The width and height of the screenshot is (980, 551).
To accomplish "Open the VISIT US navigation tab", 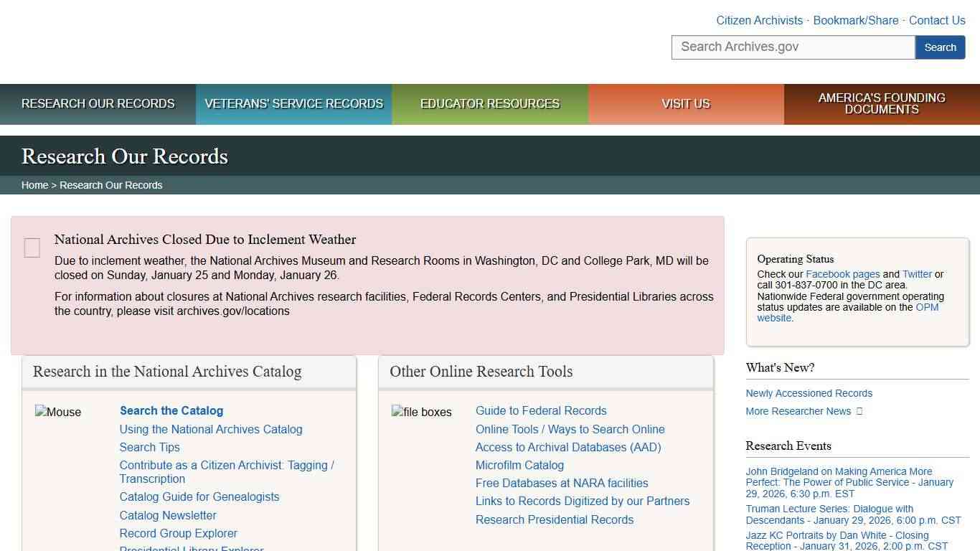I will point(685,103).
